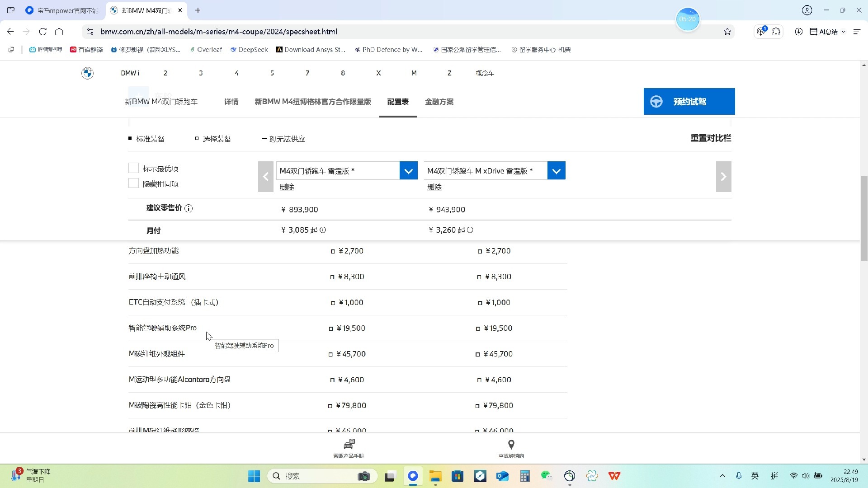Open Outlook from the taskbar
The height and width of the screenshot is (488, 868).
tap(502, 476)
